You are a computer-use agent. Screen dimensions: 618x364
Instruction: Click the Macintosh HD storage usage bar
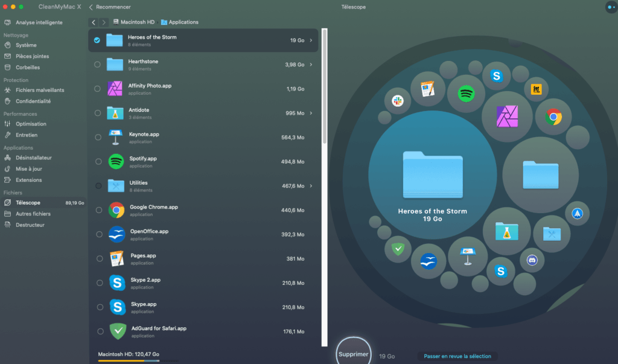[x=138, y=361]
